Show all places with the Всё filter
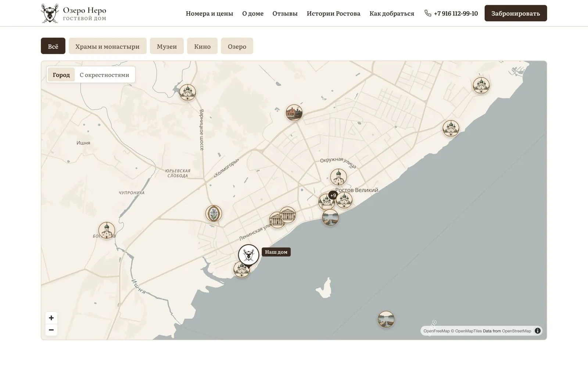The height and width of the screenshot is (368, 588). pos(53,46)
